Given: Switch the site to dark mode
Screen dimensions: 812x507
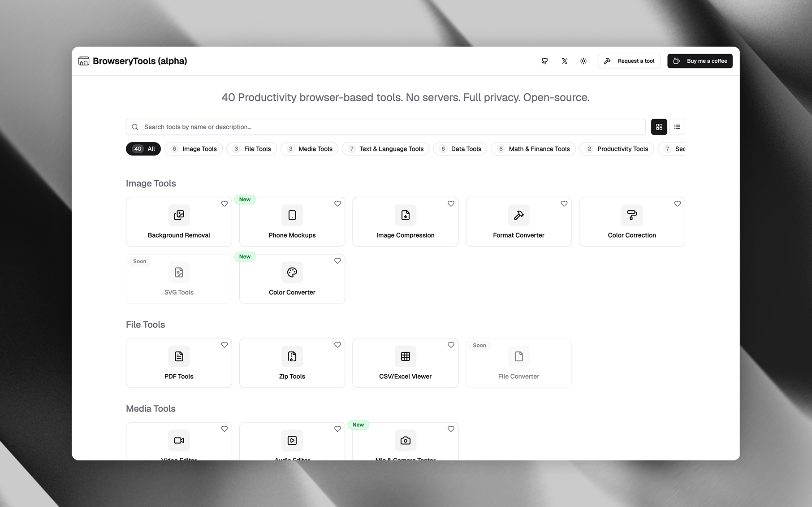Looking at the screenshot, I should [583, 61].
